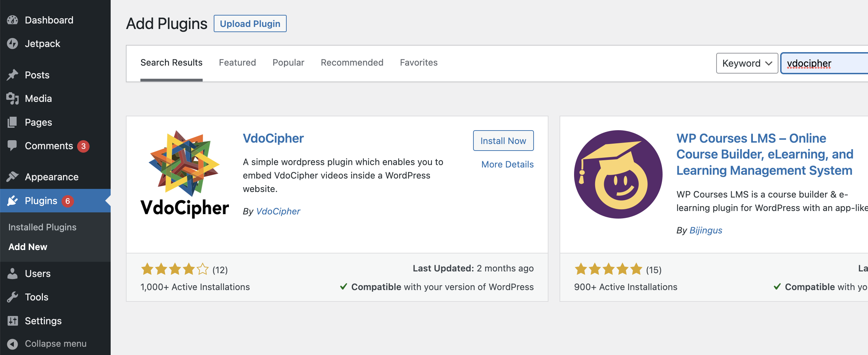Switch to the Popular tab

[x=288, y=63]
